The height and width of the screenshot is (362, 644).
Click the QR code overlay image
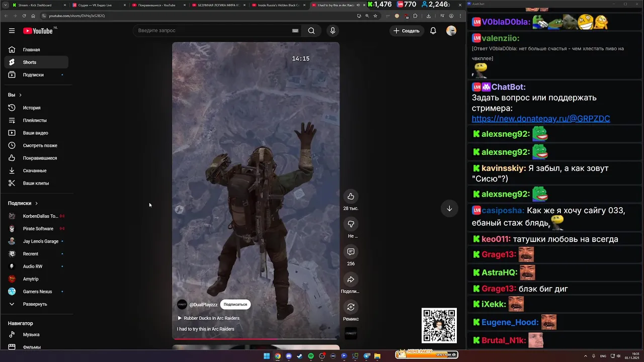[439, 325]
